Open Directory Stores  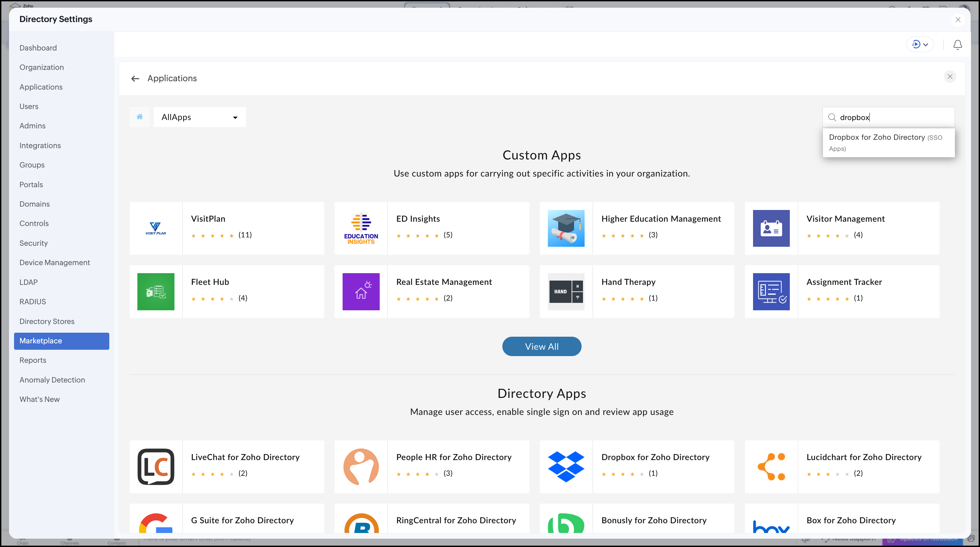[47, 321]
